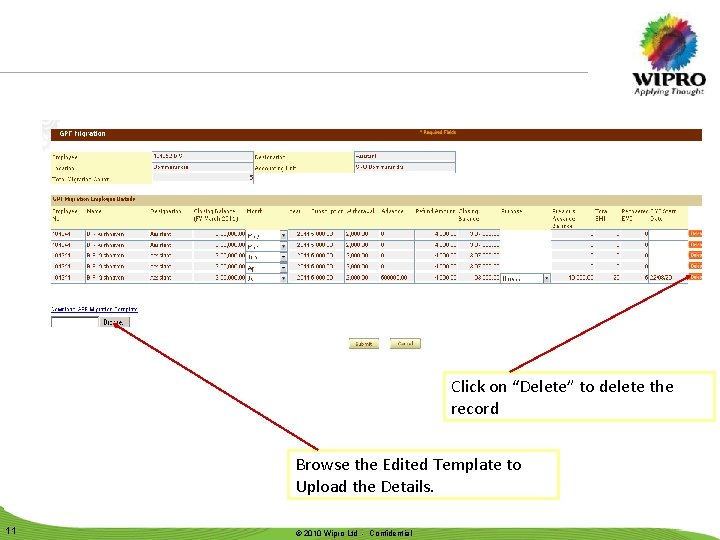Delete the third record in the table

695,255
